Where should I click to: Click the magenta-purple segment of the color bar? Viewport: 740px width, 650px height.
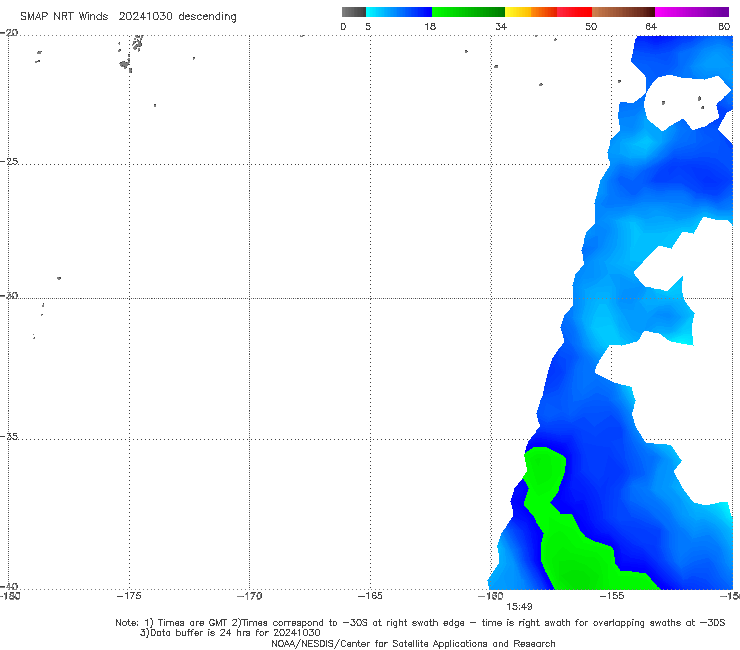pos(692,12)
